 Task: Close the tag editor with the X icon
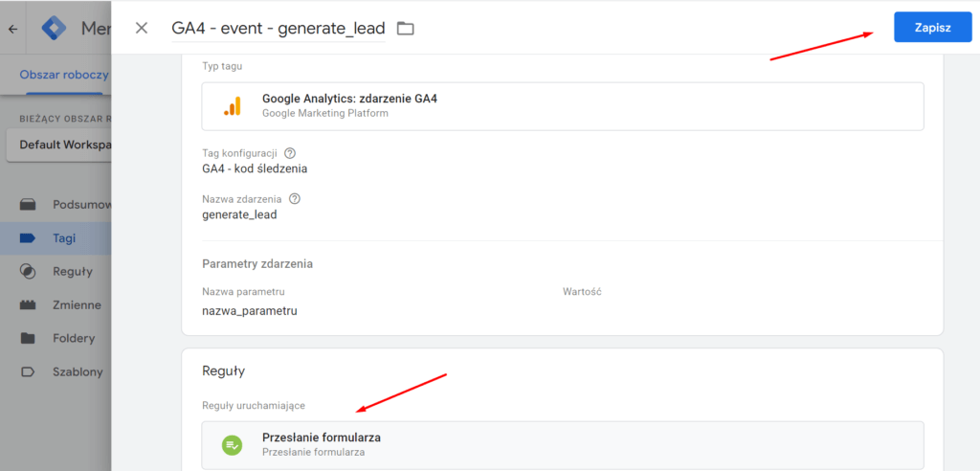[142, 28]
